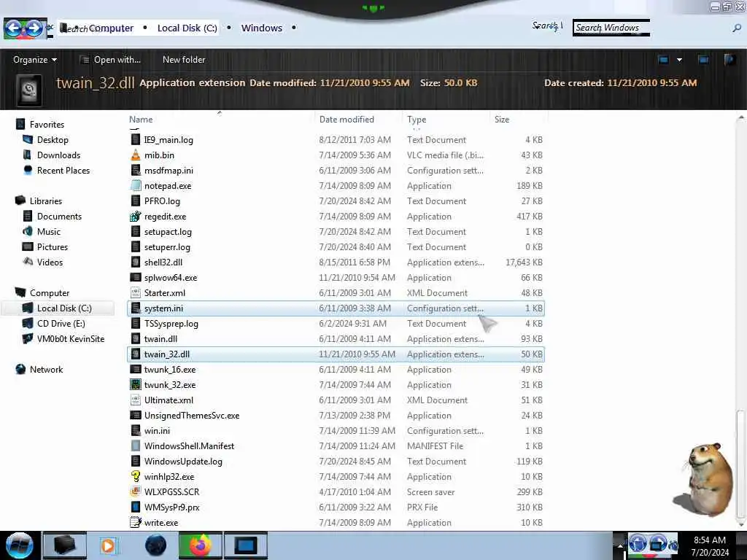This screenshot has width=747, height=560.
Task: Open CD Drive (E:) in navigation pane
Action: [61, 323]
